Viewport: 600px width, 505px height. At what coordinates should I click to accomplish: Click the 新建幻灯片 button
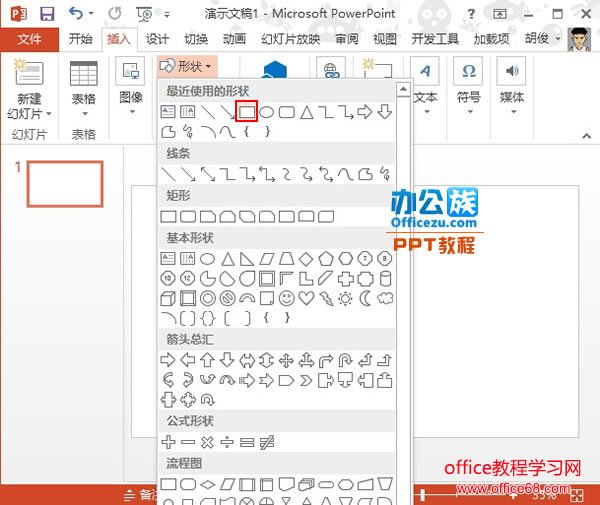click(29, 90)
